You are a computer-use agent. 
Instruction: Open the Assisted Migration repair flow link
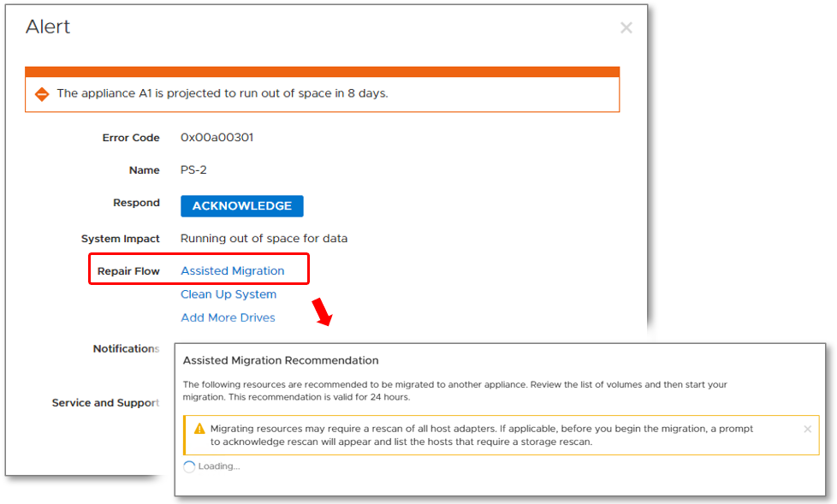click(232, 270)
